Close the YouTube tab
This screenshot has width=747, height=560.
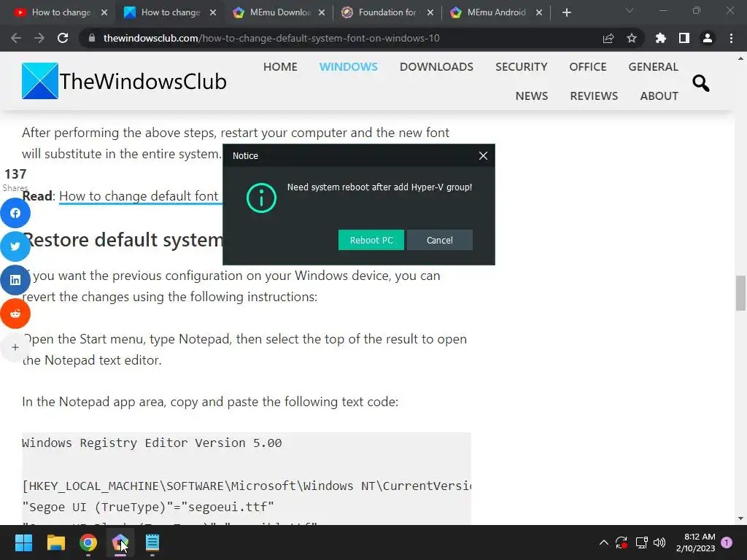point(104,12)
